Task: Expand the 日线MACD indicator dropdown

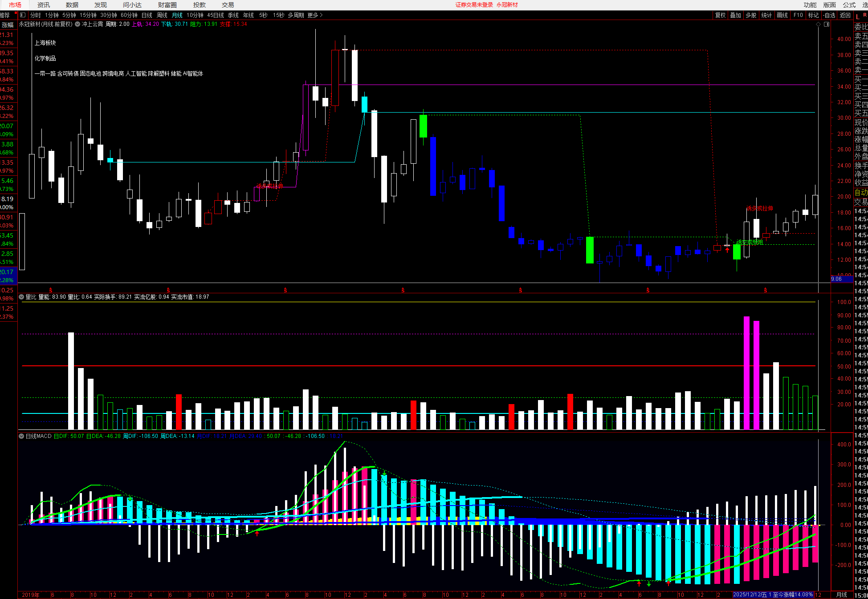Action: click(x=21, y=436)
